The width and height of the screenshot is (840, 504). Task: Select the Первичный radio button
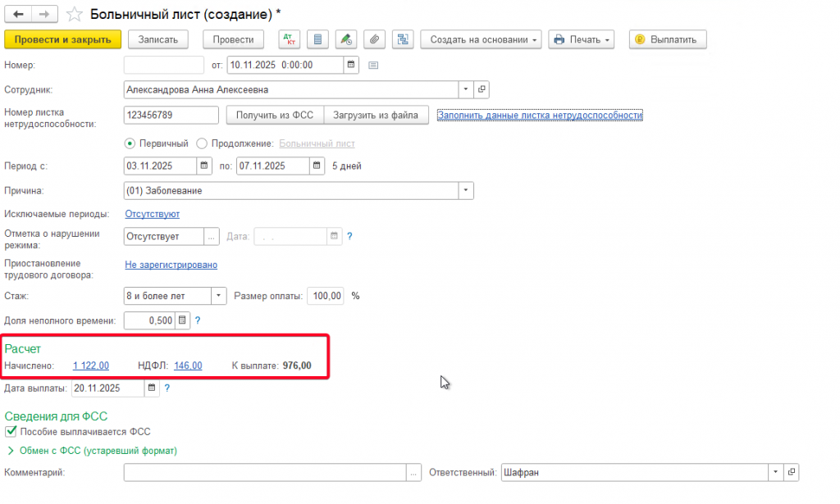tap(130, 143)
